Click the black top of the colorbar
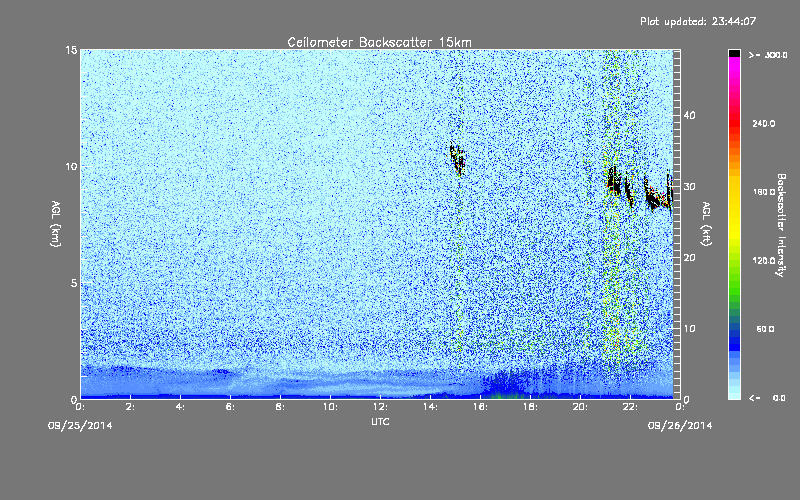The width and height of the screenshot is (800, 500). click(x=734, y=53)
